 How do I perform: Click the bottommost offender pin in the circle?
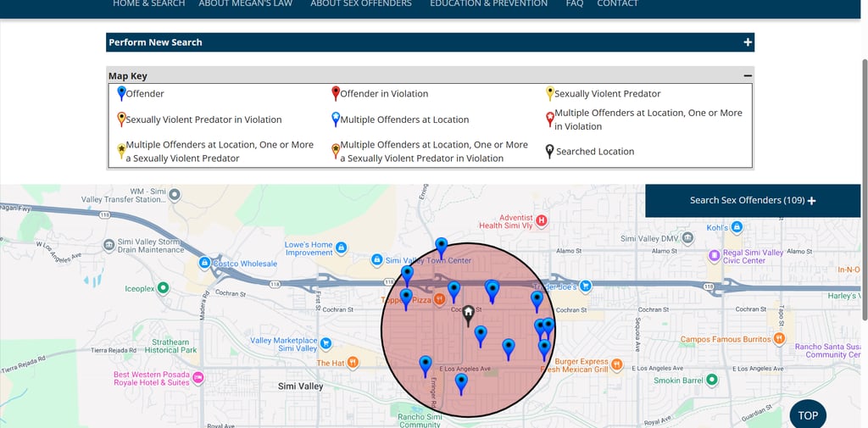pyautogui.click(x=461, y=384)
